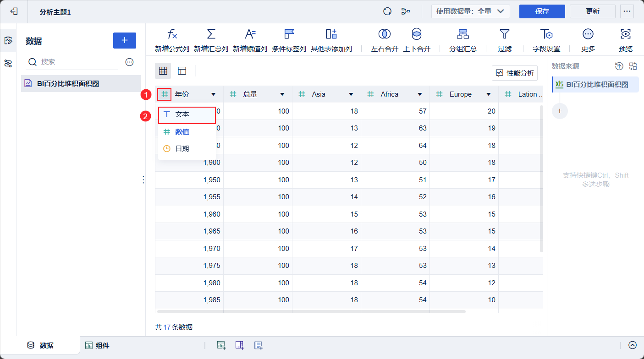Click 更多 toolbar icon

point(588,34)
